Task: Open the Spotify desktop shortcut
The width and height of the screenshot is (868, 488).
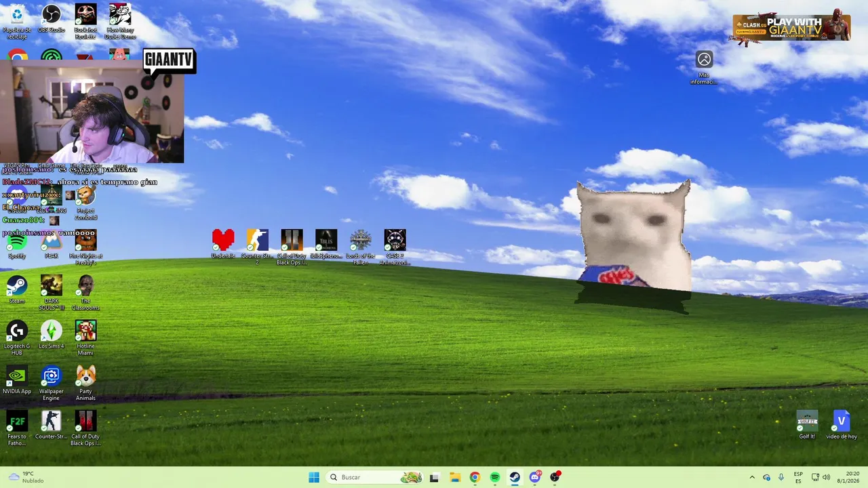Action: [x=17, y=245]
